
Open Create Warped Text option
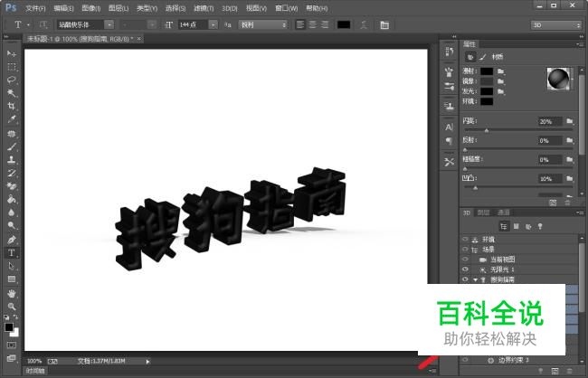[x=364, y=24]
